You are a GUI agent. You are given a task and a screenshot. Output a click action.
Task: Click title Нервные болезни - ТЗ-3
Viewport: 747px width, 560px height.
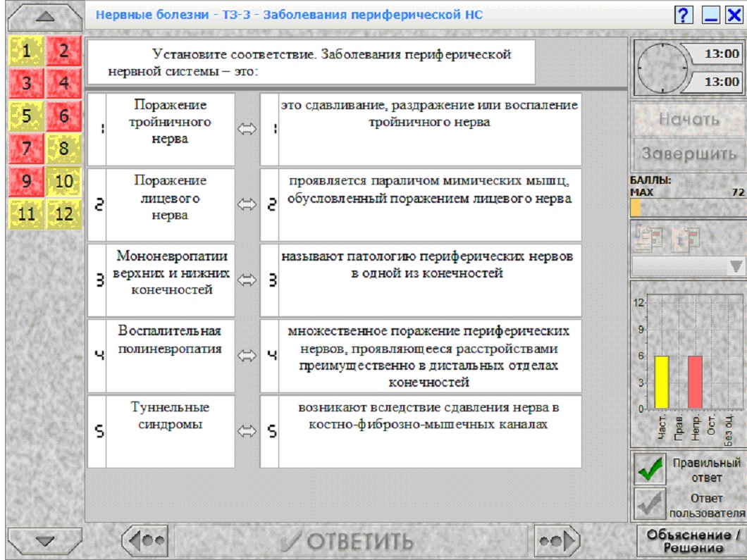289,15
